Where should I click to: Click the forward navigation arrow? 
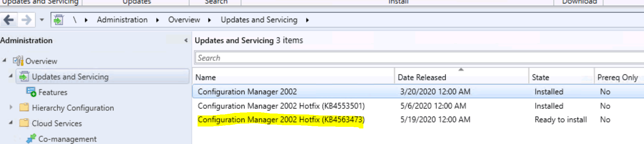[x=26, y=20]
